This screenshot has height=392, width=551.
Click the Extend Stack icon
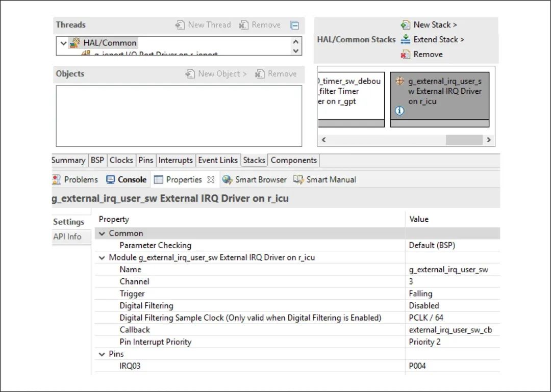point(406,40)
